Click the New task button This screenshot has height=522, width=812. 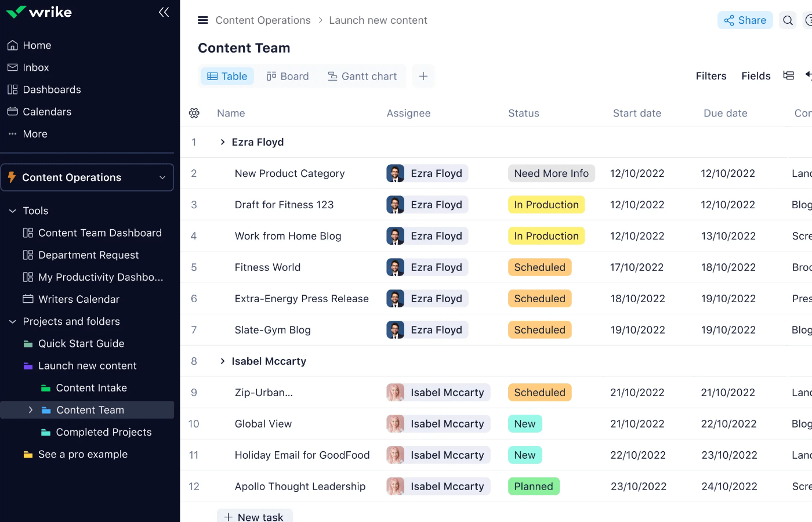(255, 516)
